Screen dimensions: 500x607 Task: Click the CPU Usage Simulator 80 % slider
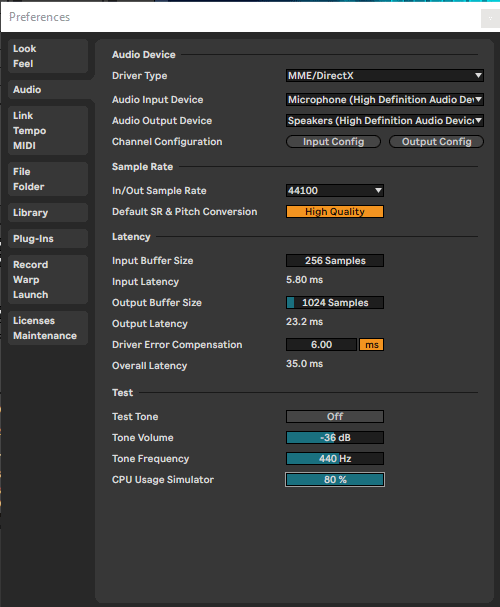pos(335,480)
